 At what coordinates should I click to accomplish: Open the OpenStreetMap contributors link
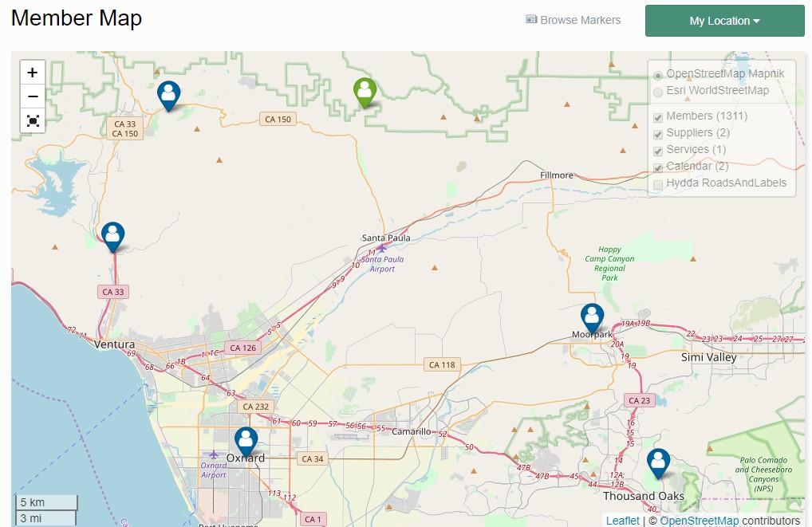tap(699, 521)
